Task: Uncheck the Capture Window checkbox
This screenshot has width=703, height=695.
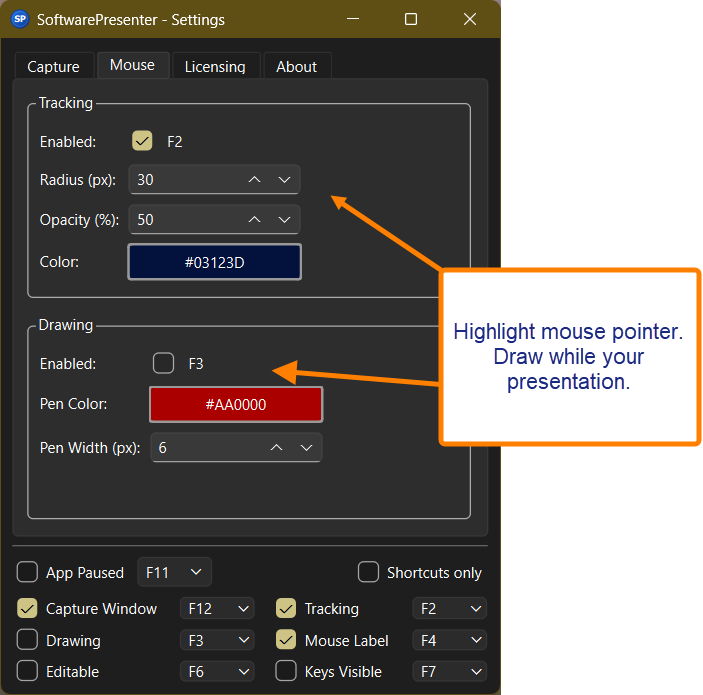Action: point(27,608)
